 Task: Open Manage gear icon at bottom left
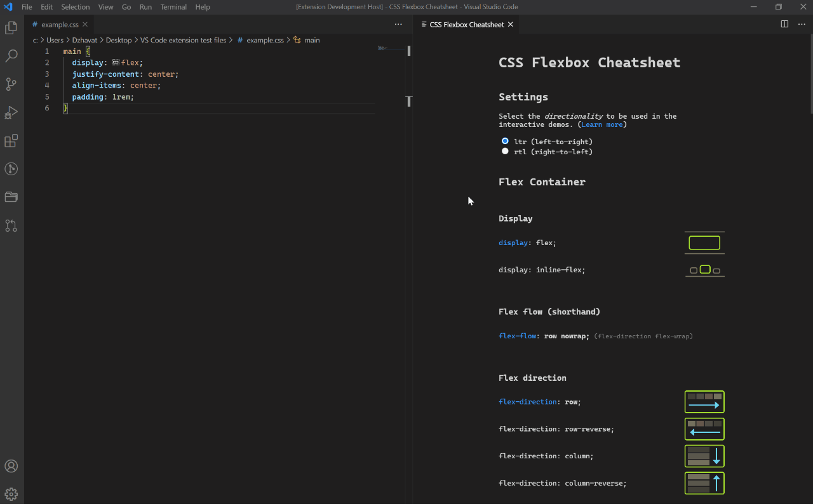11,494
